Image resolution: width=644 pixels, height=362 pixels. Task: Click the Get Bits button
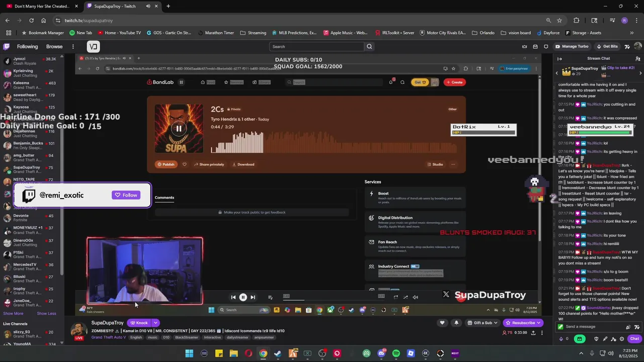point(607,46)
